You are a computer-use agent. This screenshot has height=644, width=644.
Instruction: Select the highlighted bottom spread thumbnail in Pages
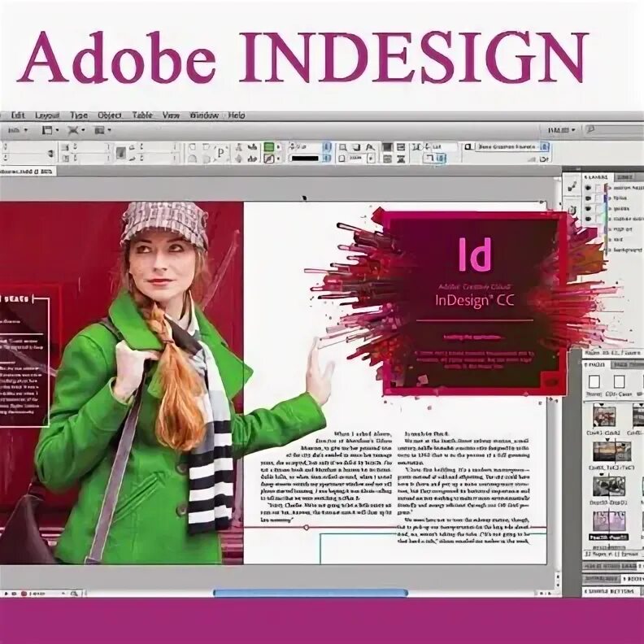[609, 521]
